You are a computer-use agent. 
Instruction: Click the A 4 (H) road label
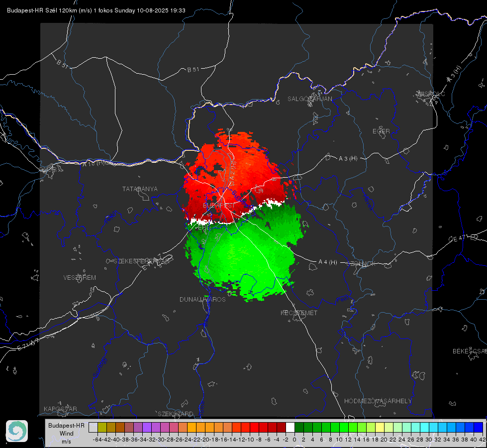[328, 262]
